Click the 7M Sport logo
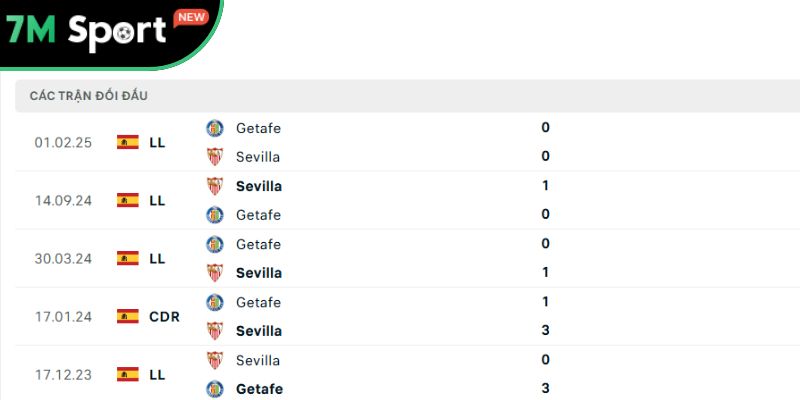The image size is (800, 400). tap(86, 31)
